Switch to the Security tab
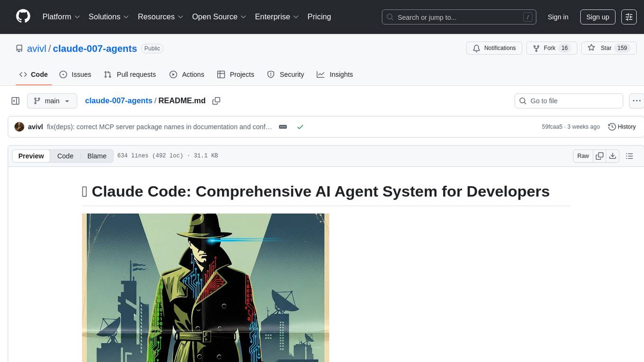 coord(286,74)
